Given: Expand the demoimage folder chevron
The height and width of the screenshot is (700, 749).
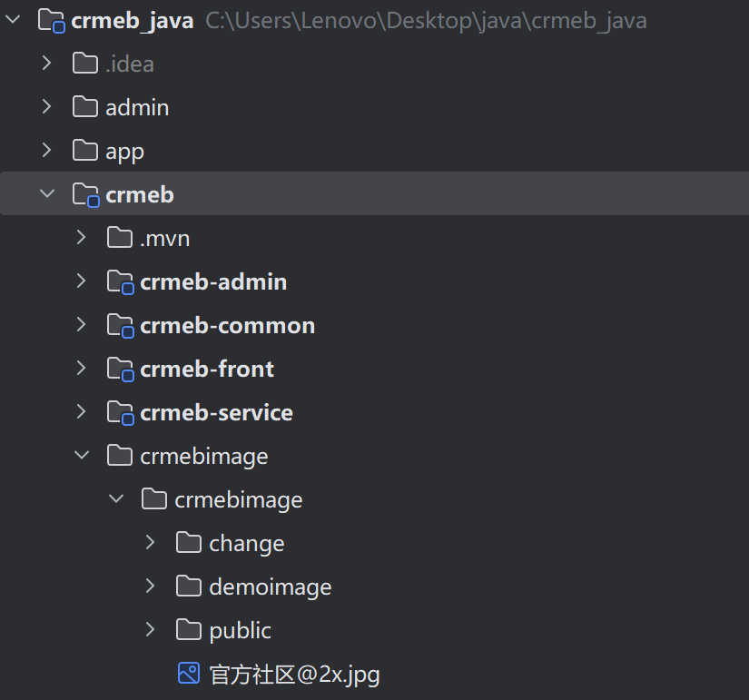Looking at the screenshot, I should 150,586.
